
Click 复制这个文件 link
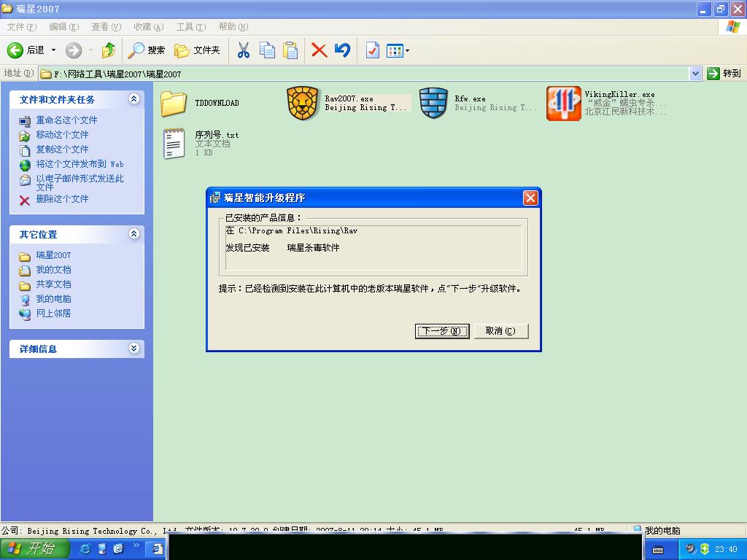coord(63,149)
